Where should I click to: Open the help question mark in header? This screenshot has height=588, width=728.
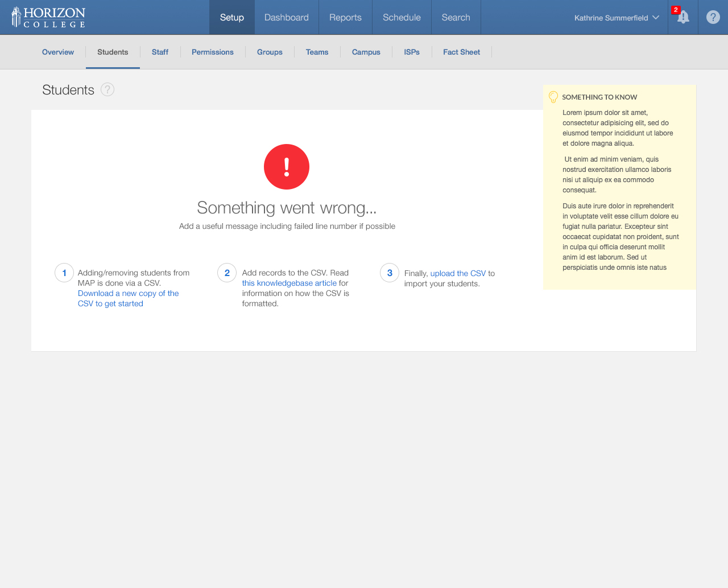(713, 17)
